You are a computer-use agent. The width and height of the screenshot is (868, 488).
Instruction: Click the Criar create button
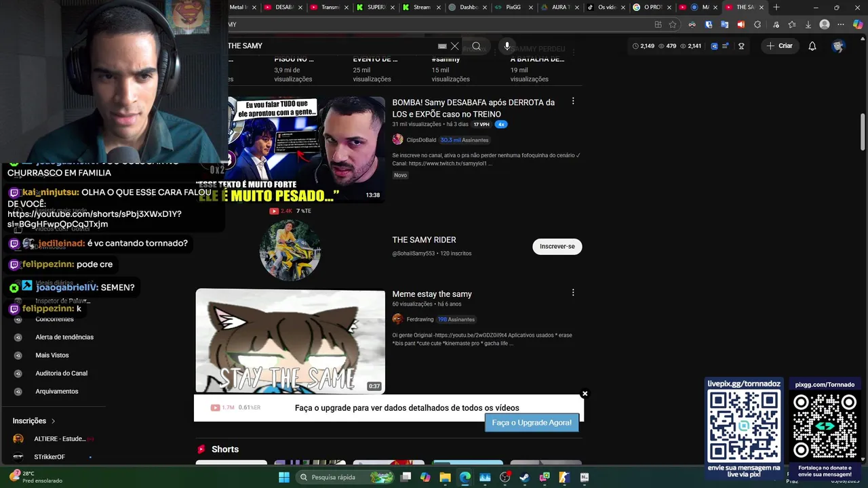779,46
